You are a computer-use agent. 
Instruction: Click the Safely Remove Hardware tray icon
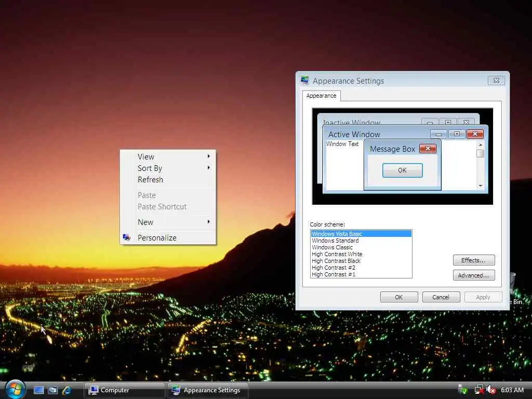[x=462, y=390]
